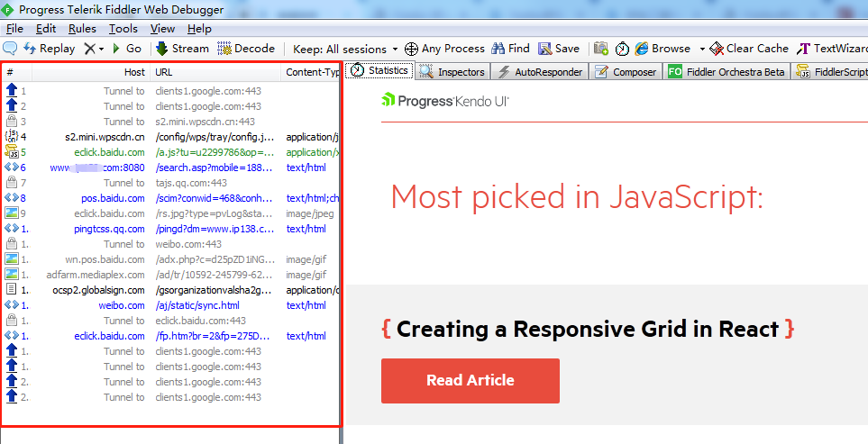Screen dimensions: 868x444
Task: Click the Any Process target icon
Action: coord(411,49)
